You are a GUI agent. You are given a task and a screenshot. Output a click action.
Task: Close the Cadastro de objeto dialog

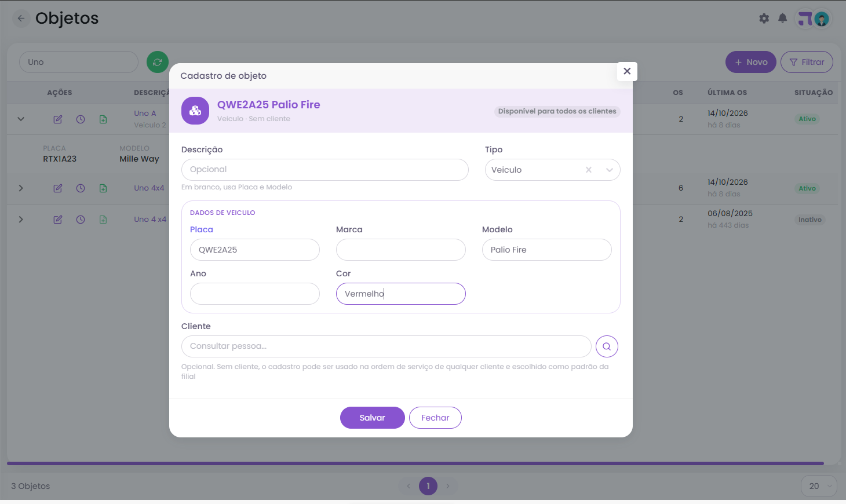tap(627, 71)
